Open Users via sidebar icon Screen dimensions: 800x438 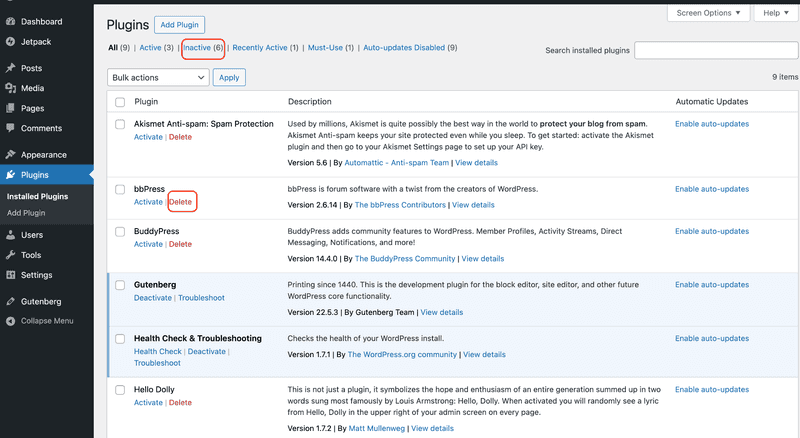pyautogui.click(x=10, y=235)
